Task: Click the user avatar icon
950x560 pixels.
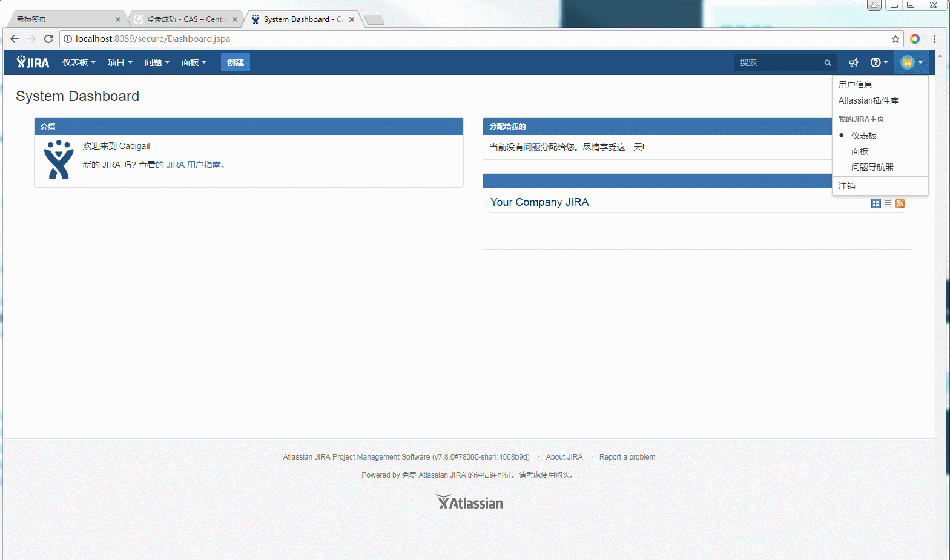Action: tap(907, 62)
